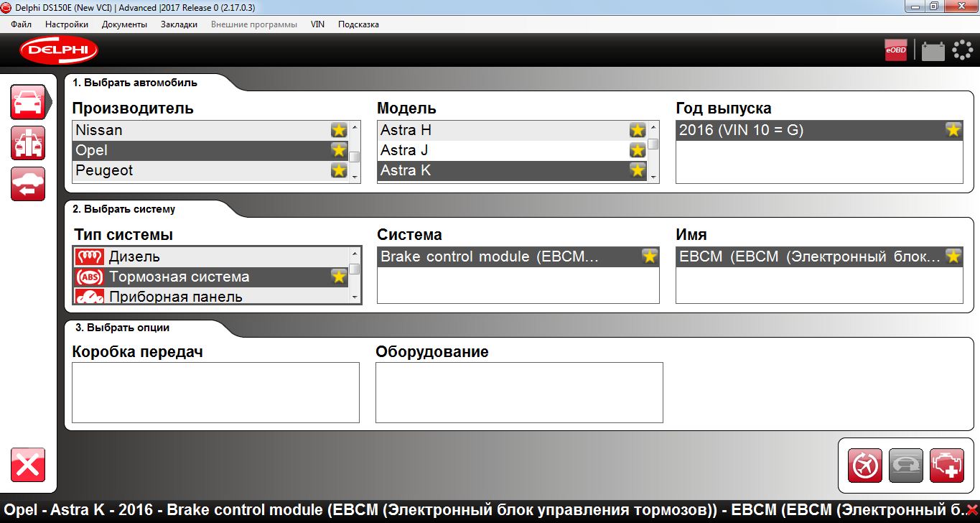980x523 pixels.
Task: Select EBCM name entry
Action: click(x=819, y=256)
